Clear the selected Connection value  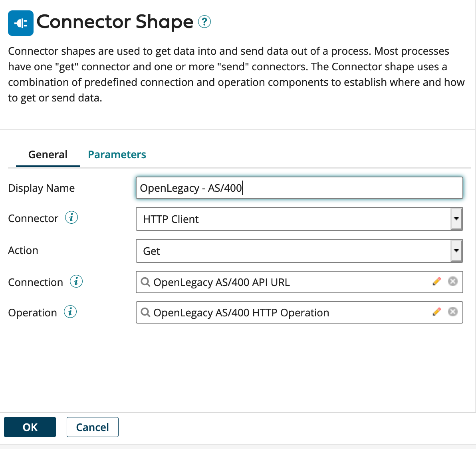[453, 281]
